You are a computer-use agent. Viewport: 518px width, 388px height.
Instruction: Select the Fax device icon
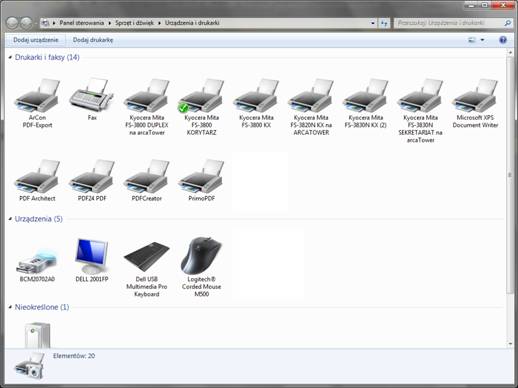pyautogui.click(x=92, y=95)
